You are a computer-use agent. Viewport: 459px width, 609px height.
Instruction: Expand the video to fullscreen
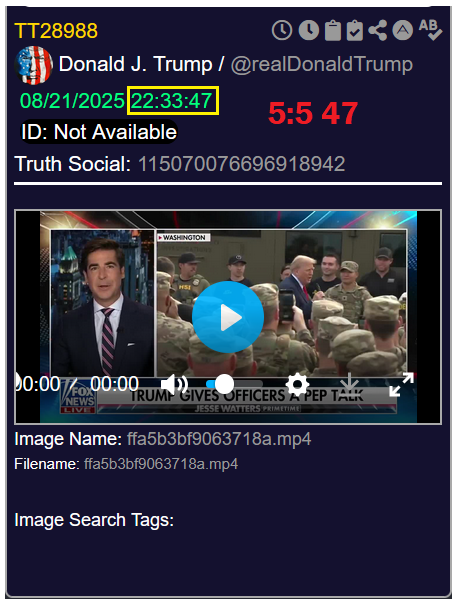pyautogui.click(x=402, y=384)
